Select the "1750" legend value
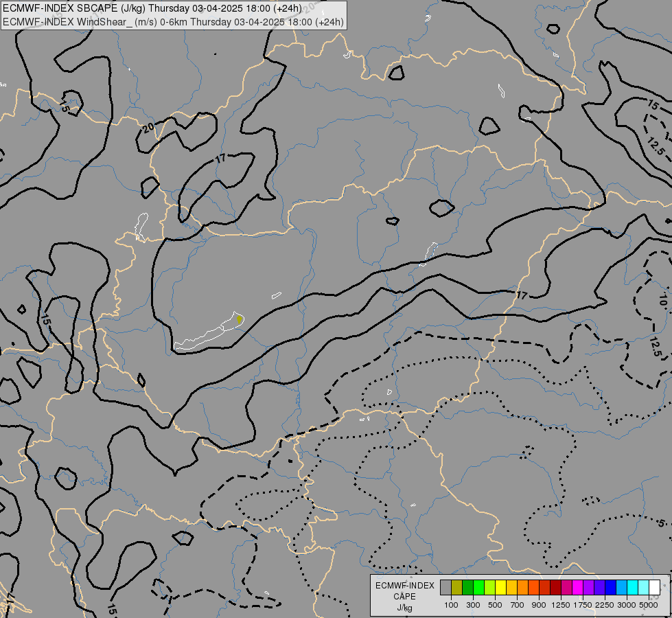Image resolution: width=672 pixels, height=618 pixels. pyautogui.click(x=583, y=605)
